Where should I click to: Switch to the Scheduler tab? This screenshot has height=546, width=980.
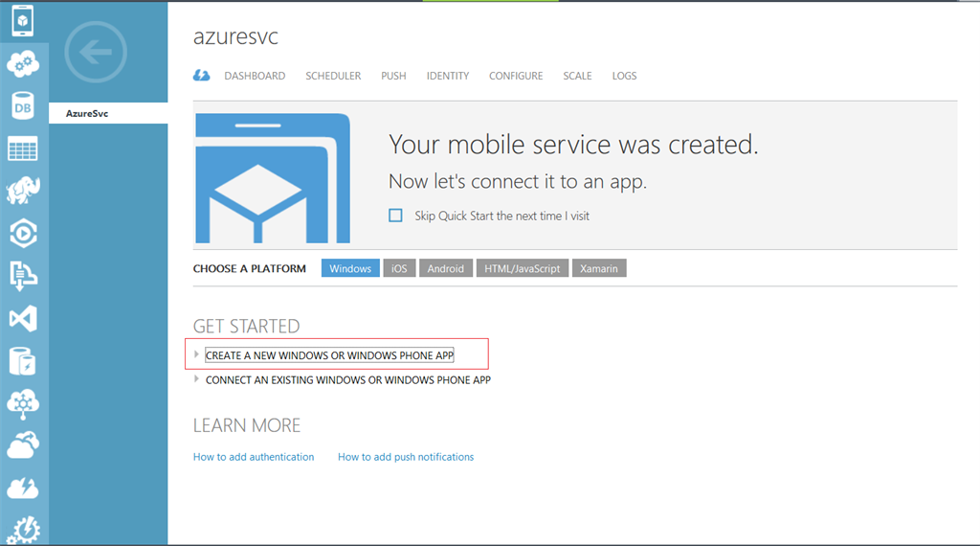[x=333, y=76]
